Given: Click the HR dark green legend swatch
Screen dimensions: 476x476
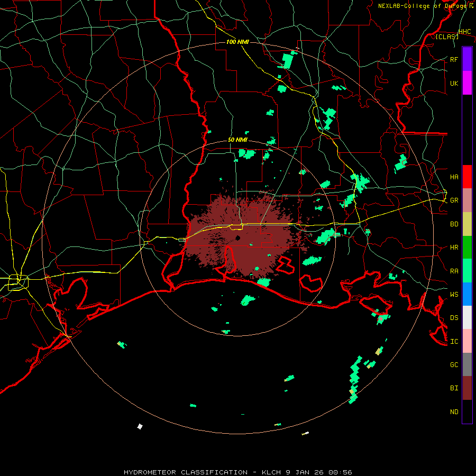Looking at the screenshot, I should click(x=467, y=248).
